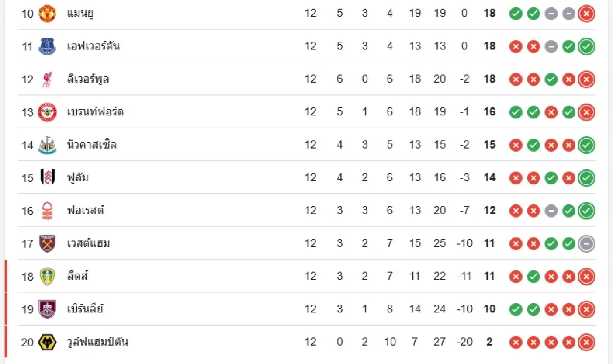This screenshot has width=613, height=364.
Task: Click the Newcastle club crest icon
Action: point(48,145)
